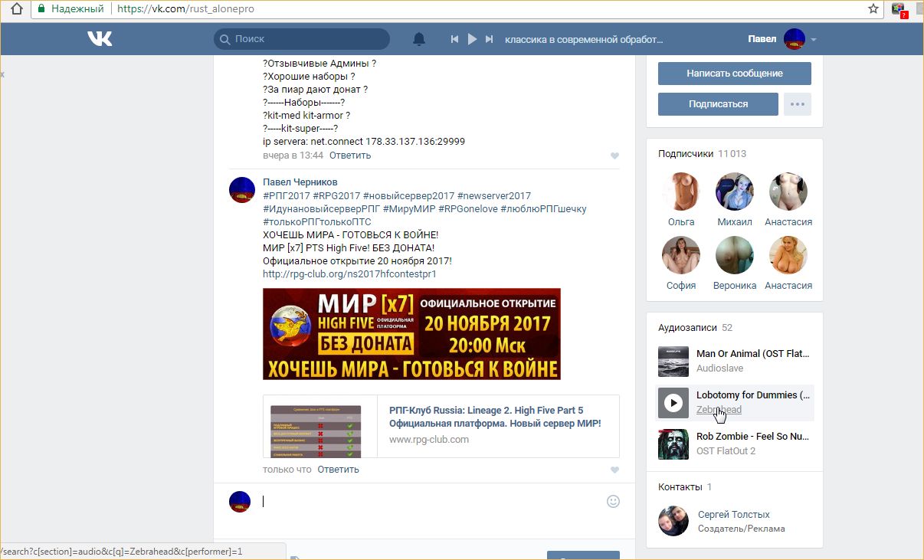Open the three-dots more actions menu
Screen dimensions: 924x560
798,104
